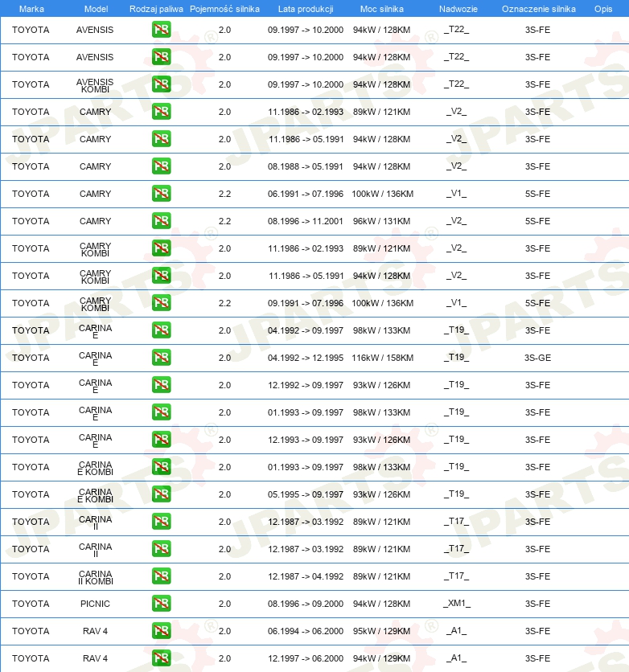Click fuel icon in RAV 4 95kW row
This screenshot has height=672, width=629.
161,631
